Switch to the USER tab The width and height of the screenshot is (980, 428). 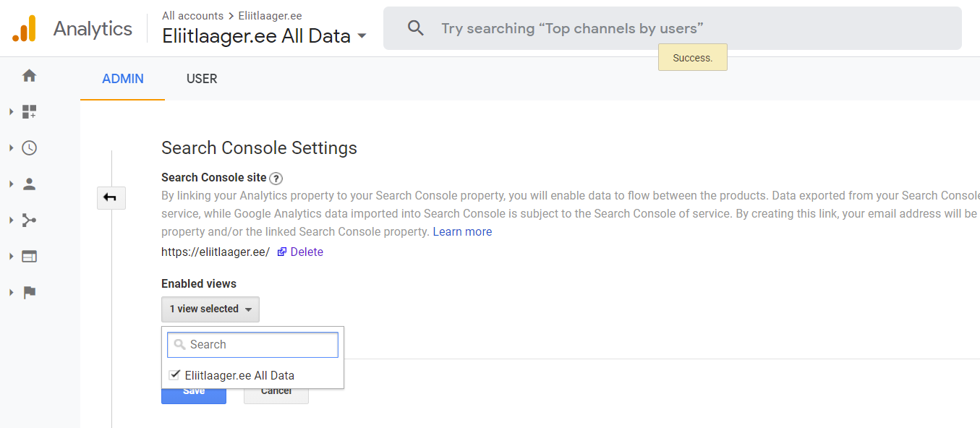click(x=202, y=79)
